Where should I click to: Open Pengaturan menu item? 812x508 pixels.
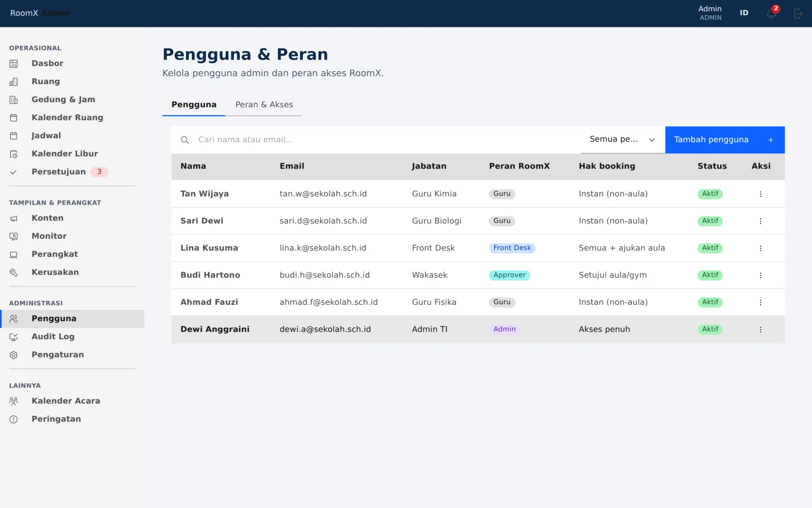[x=72, y=355]
